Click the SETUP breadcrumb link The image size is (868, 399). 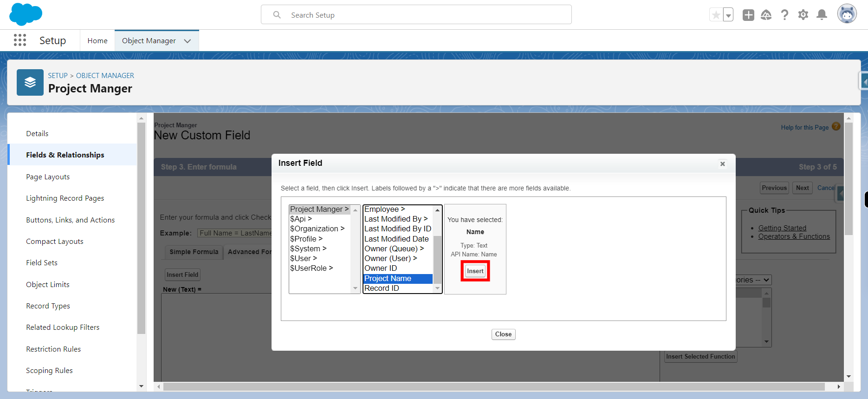pos(58,75)
